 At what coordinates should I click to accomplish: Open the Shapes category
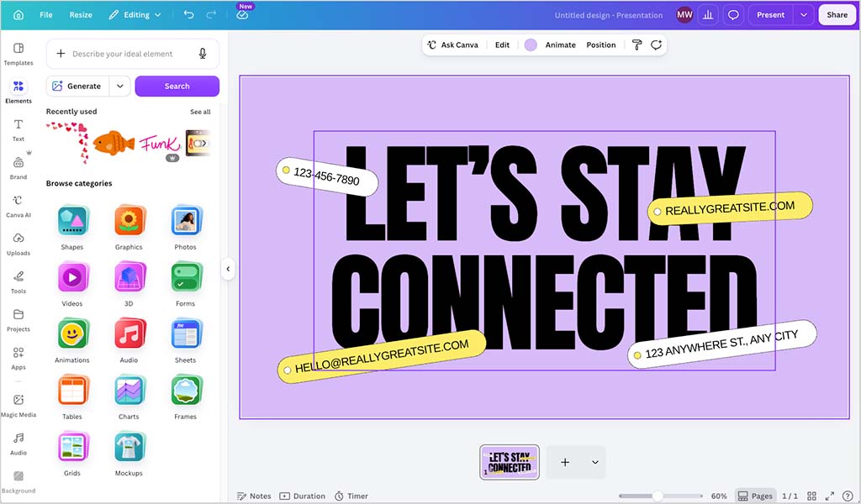tap(72, 228)
